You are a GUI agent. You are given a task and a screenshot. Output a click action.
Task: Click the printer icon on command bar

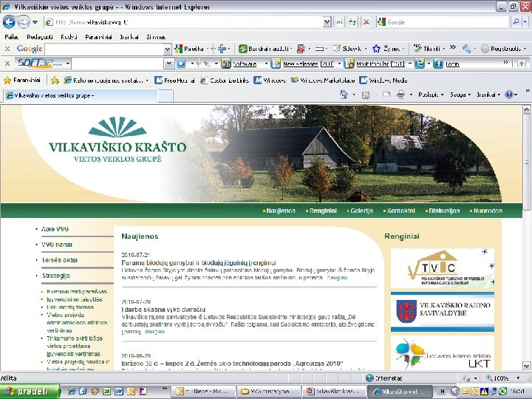[400, 95]
